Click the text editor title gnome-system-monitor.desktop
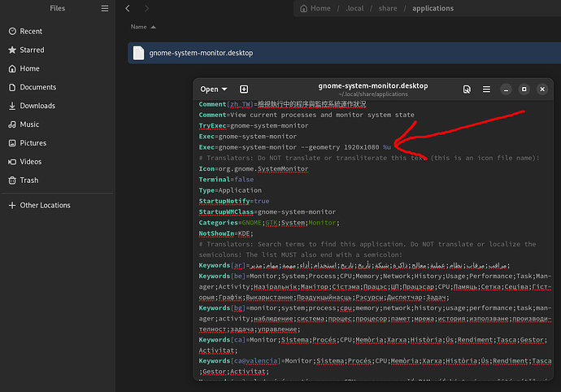Image resolution: width=561 pixels, height=392 pixels. 373,86
